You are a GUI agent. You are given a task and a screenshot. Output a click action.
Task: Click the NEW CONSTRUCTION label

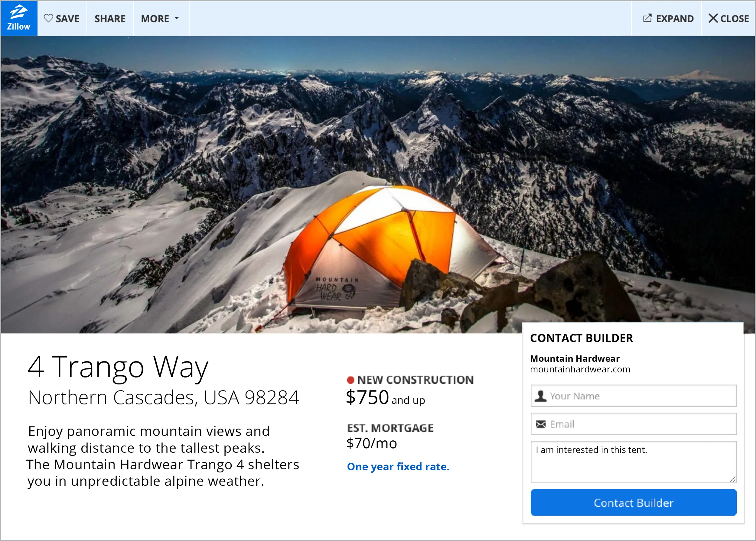click(x=415, y=380)
